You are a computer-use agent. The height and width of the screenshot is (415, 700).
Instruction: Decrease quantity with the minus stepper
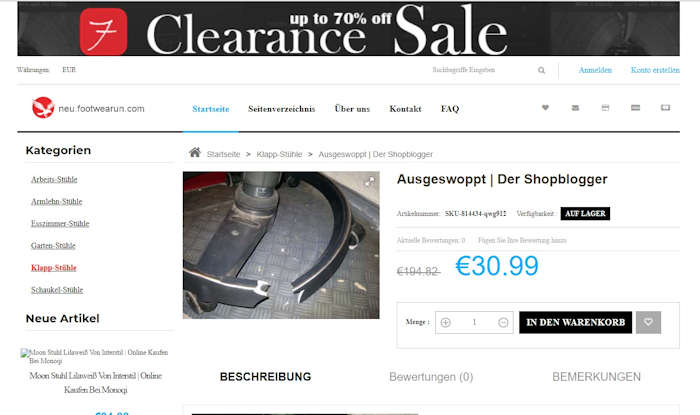coord(503,322)
